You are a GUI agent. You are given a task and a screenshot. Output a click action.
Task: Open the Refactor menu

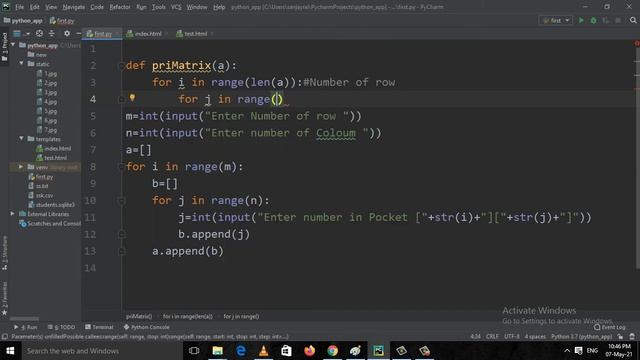tap(120, 7)
